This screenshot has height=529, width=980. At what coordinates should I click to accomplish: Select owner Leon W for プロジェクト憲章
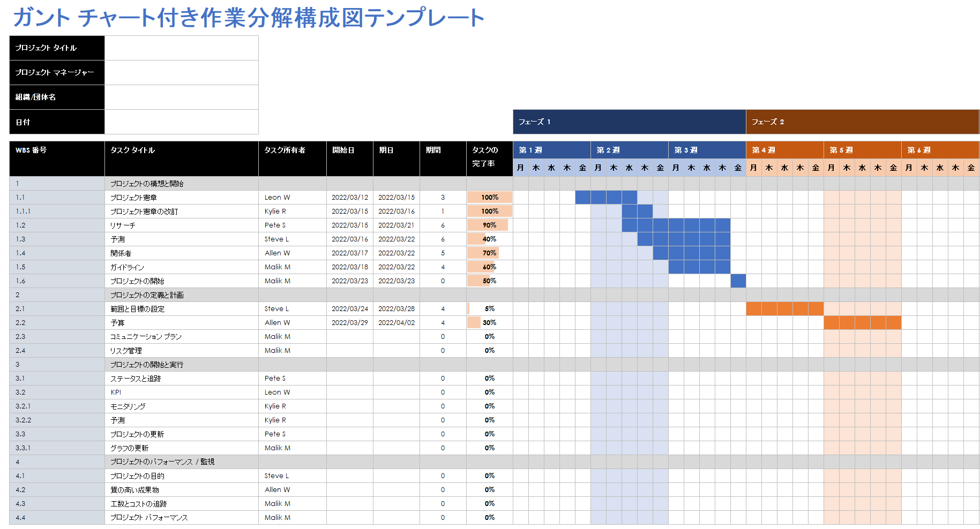coord(293,198)
